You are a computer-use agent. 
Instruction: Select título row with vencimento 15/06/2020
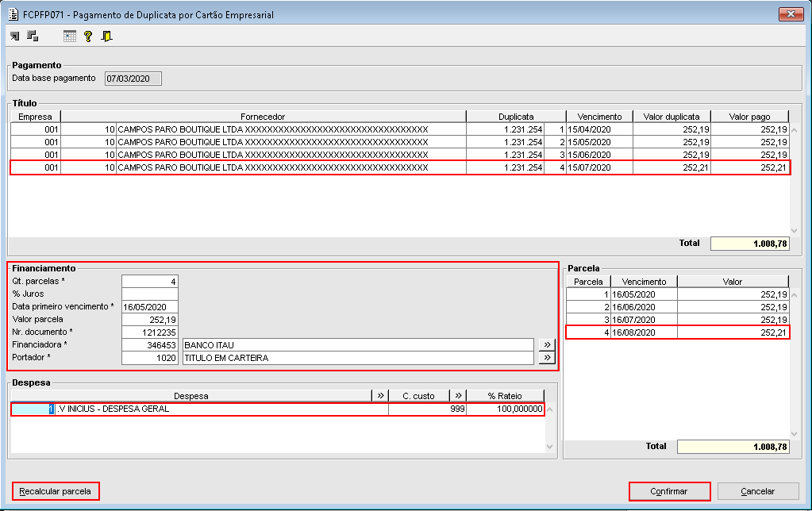coord(400,154)
